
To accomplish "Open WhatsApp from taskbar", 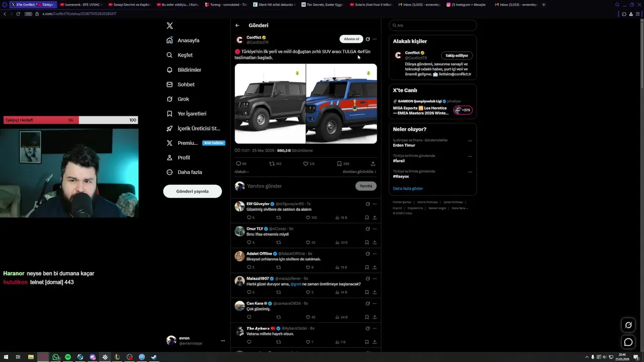I will pos(55,357).
